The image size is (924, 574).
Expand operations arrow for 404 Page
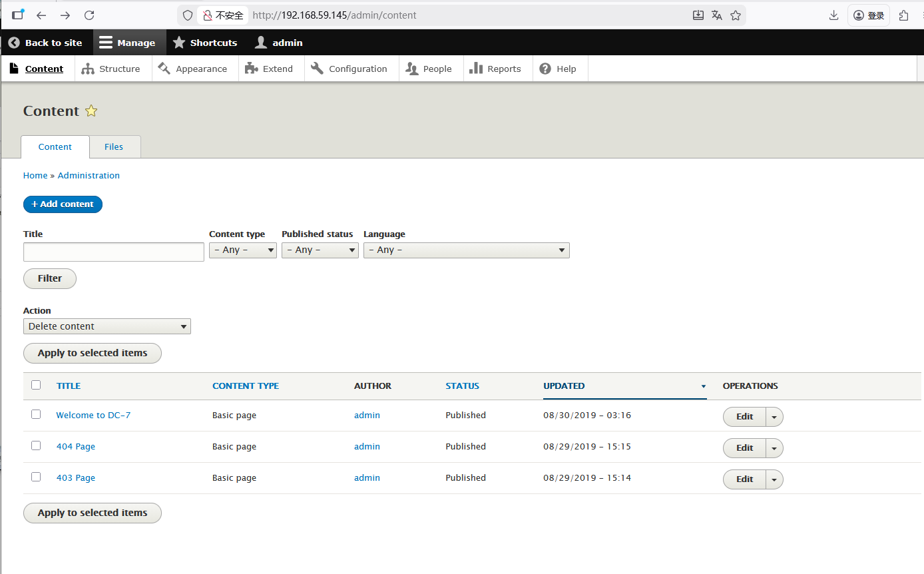[774, 448]
